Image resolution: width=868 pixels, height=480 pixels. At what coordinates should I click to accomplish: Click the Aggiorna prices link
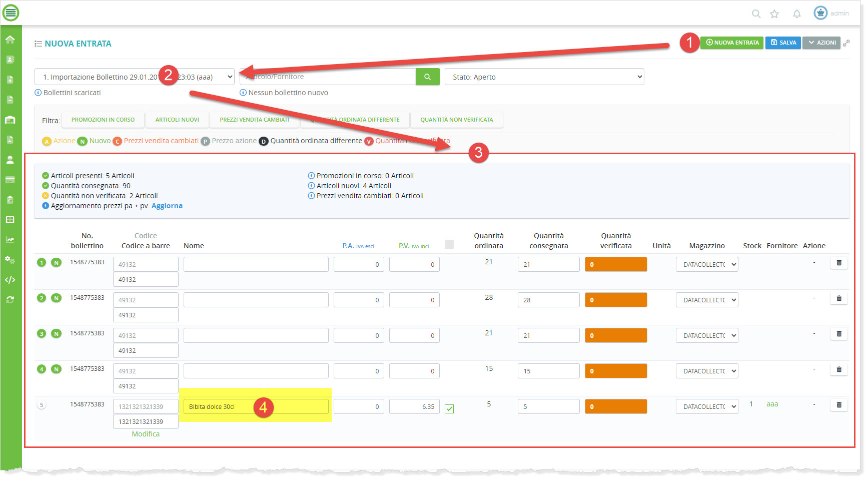[167, 206]
